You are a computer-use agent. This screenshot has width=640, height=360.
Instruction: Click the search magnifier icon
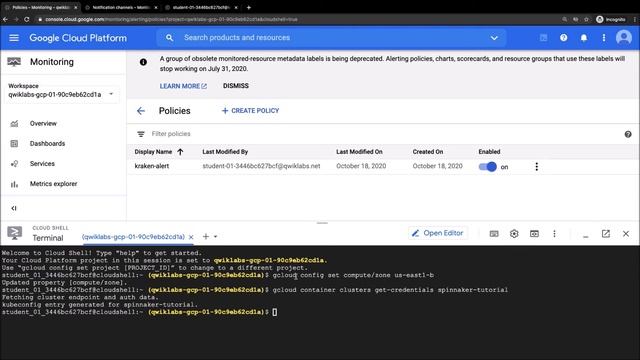(169, 38)
